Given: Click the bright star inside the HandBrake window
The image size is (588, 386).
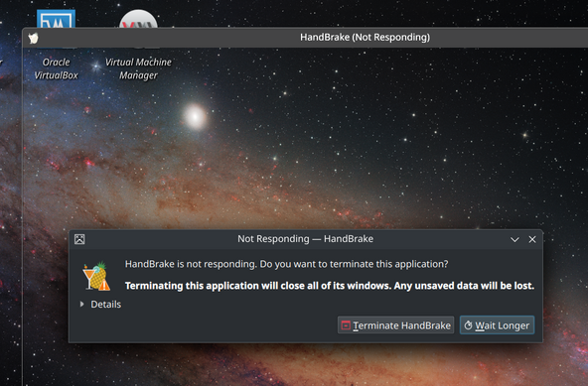Looking at the screenshot, I should [195, 116].
